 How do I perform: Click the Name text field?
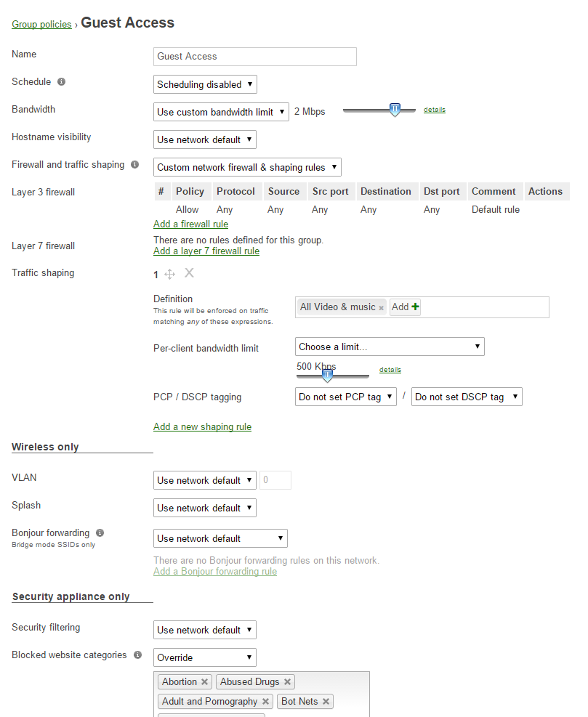click(x=255, y=57)
